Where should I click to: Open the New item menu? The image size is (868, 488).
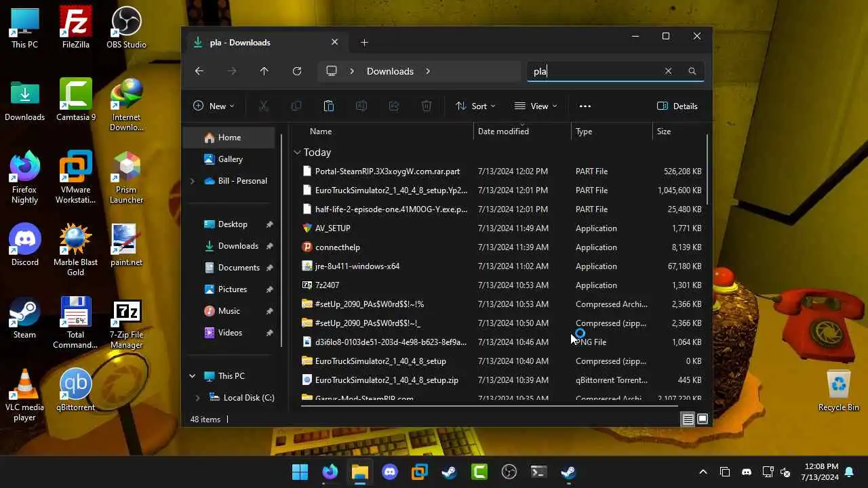214,106
